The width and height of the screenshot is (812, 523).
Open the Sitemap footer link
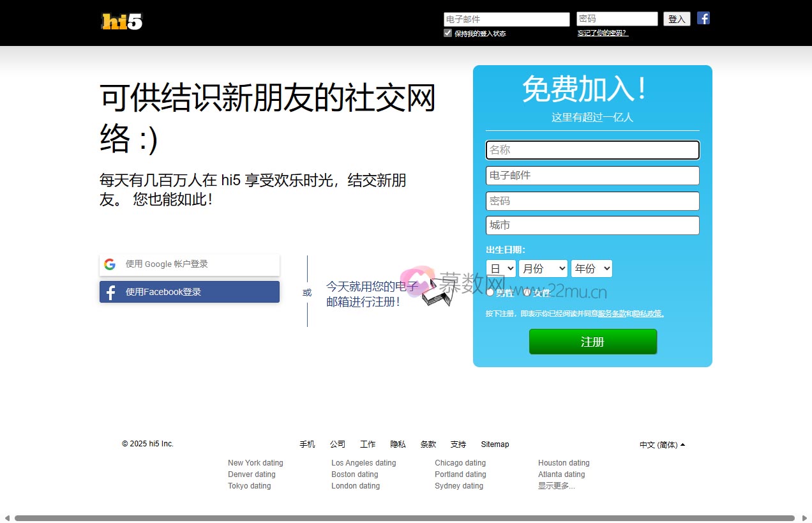pyautogui.click(x=495, y=444)
